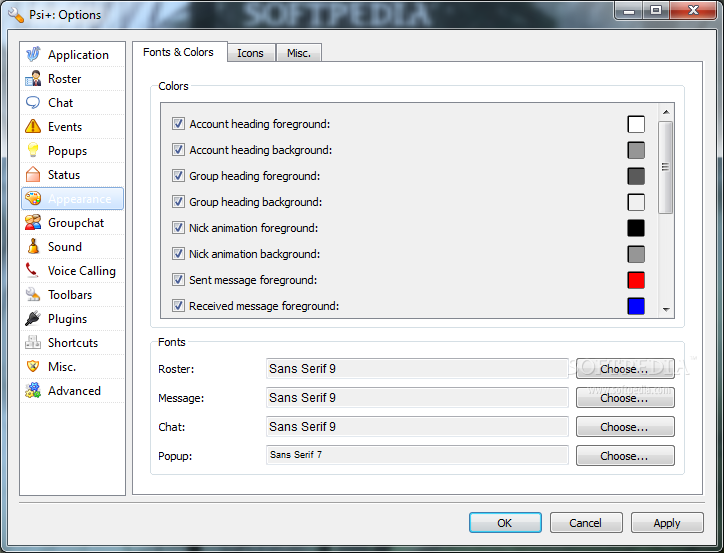Open the Chat speech bubble icon
This screenshot has width=724, height=553.
33,102
